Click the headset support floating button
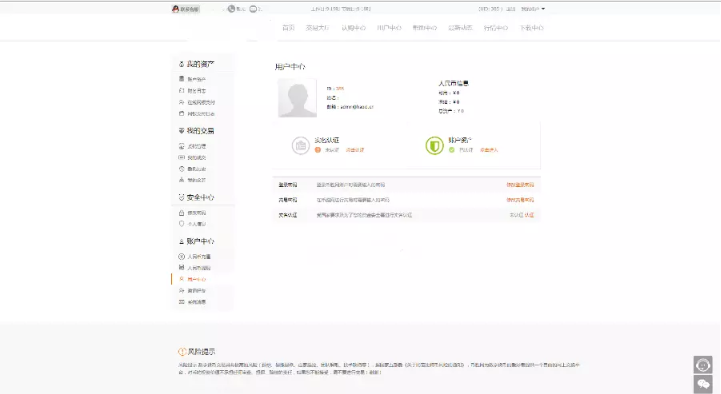 click(703, 365)
